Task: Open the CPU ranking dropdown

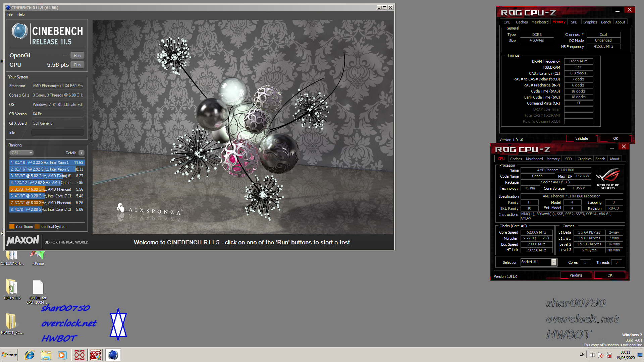Action: point(21,153)
